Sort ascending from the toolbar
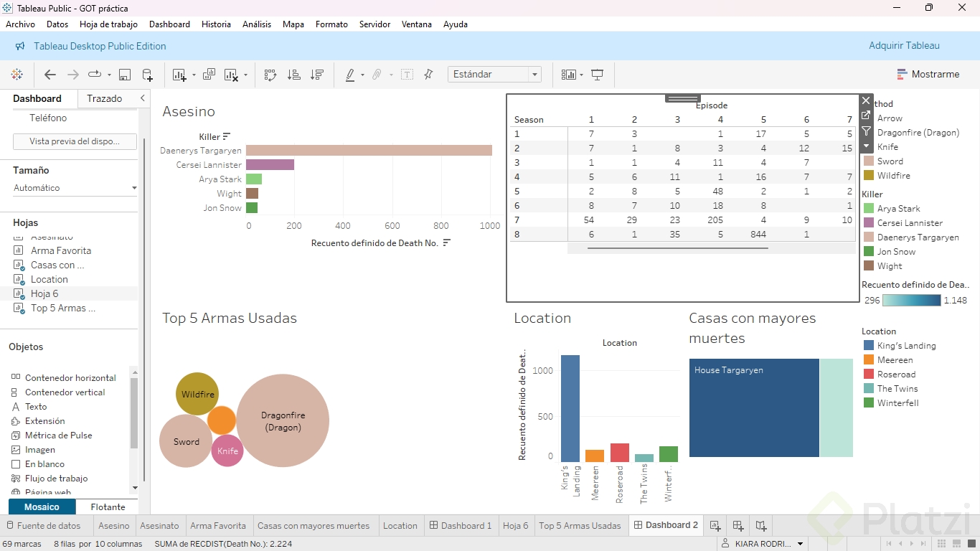980x551 pixels. tap(293, 75)
